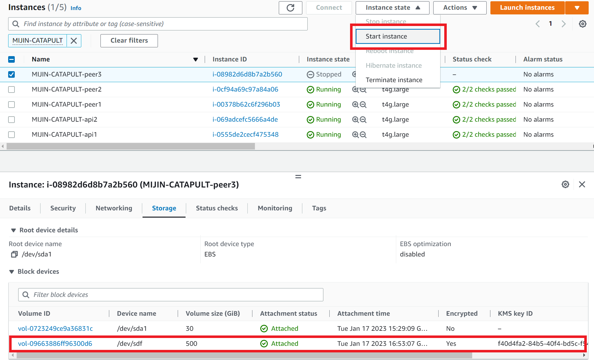Select MIJIN-CATAPULT-api1 checkbox
This screenshot has width=594, height=364.
click(x=12, y=135)
